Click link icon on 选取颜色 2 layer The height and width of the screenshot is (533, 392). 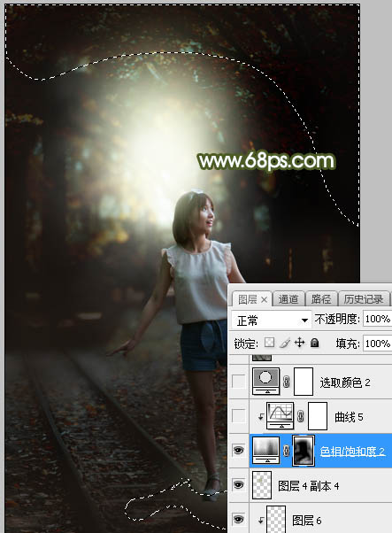pyautogui.click(x=287, y=382)
